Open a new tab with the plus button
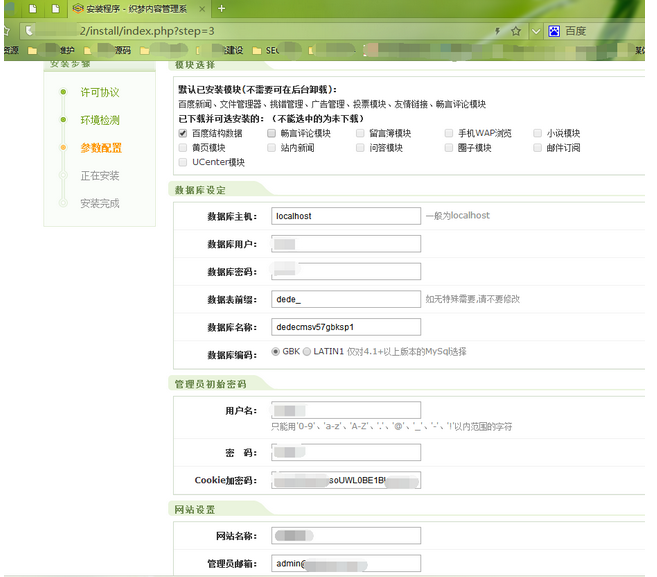 221,8
